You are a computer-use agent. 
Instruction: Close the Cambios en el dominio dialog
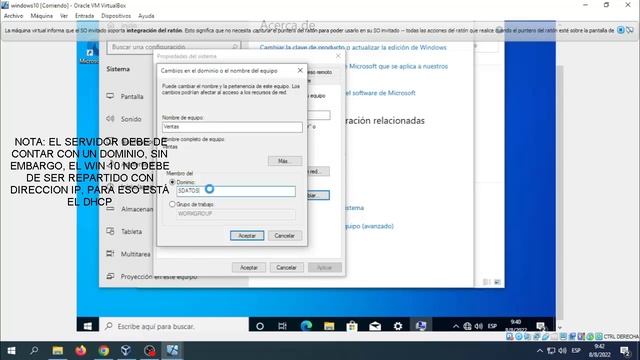click(x=300, y=71)
